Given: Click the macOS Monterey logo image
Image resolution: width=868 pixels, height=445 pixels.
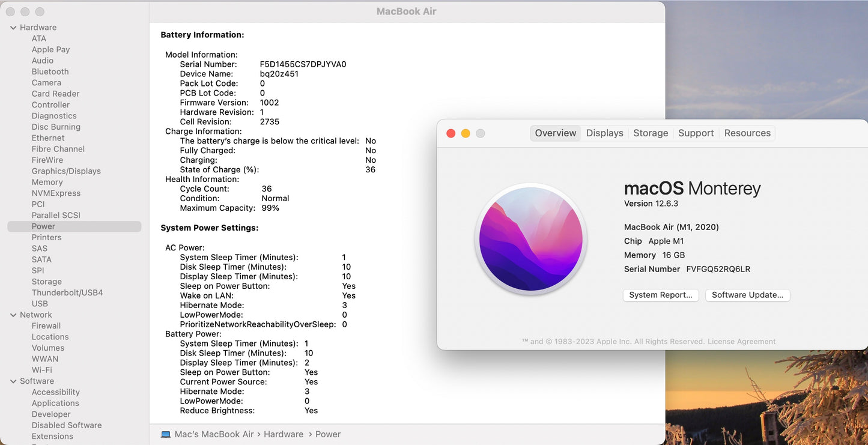Looking at the screenshot, I should 531,238.
